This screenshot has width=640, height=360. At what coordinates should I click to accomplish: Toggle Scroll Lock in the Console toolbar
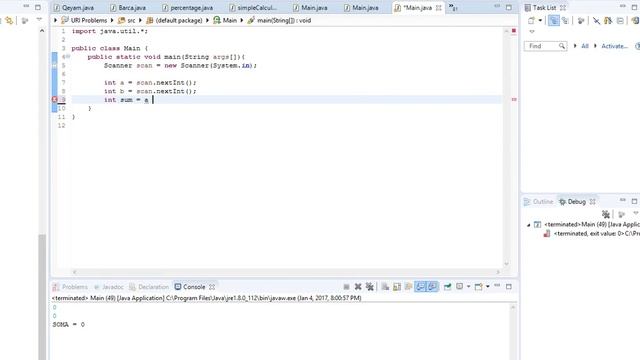tap(397, 287)
